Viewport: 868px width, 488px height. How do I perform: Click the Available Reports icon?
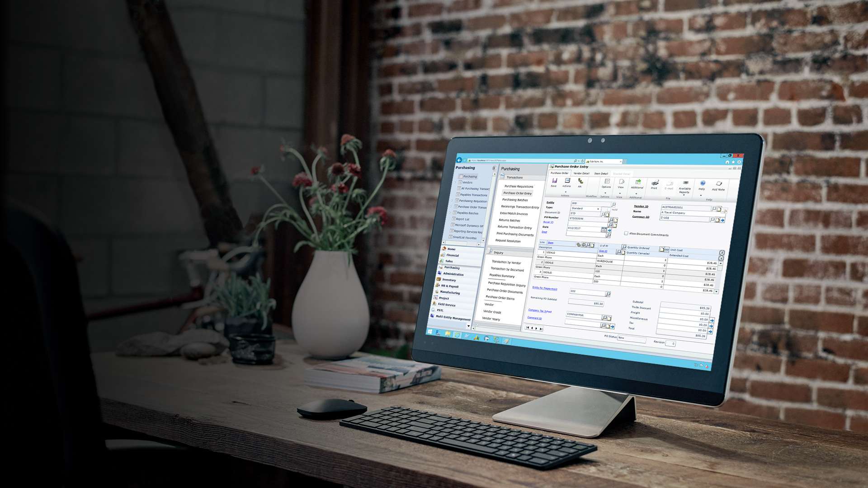(685, 186)
